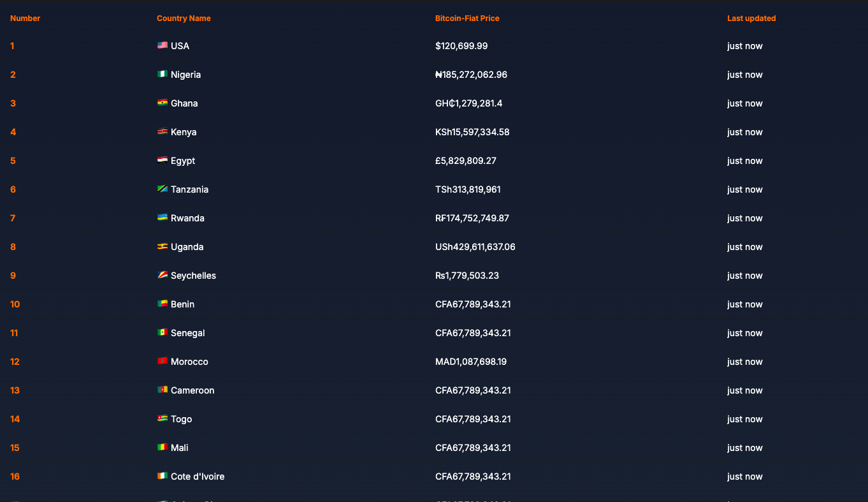Click the Ghana flag icon
The image size is (868, 502).
pos(163,103)
